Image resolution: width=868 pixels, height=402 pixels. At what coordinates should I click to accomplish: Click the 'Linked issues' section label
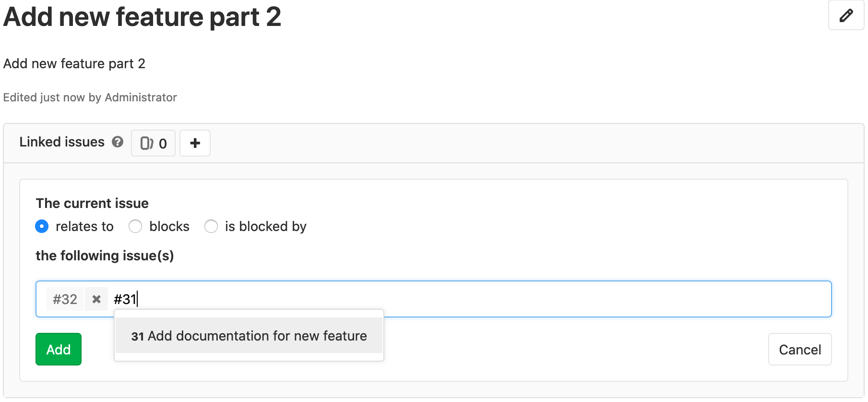coord(62,142)
